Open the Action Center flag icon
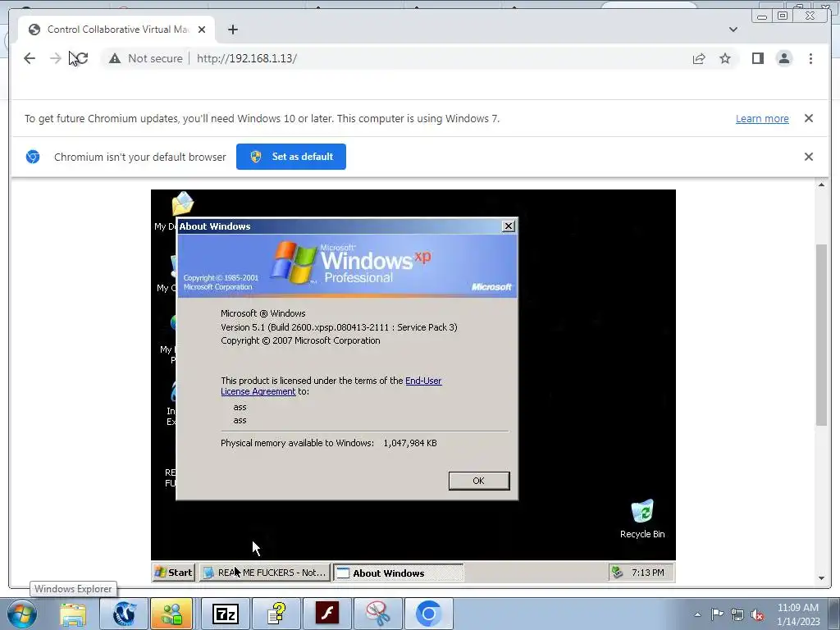This screenshot has width=840, height=630. (x=717, y=614)
